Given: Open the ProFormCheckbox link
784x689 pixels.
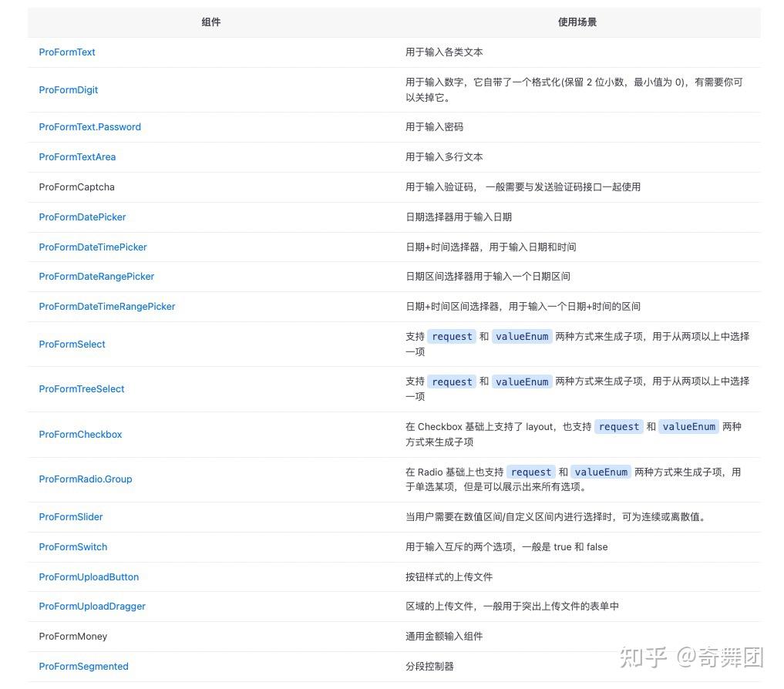Looking at the screenshot, I should pos(80,434).
